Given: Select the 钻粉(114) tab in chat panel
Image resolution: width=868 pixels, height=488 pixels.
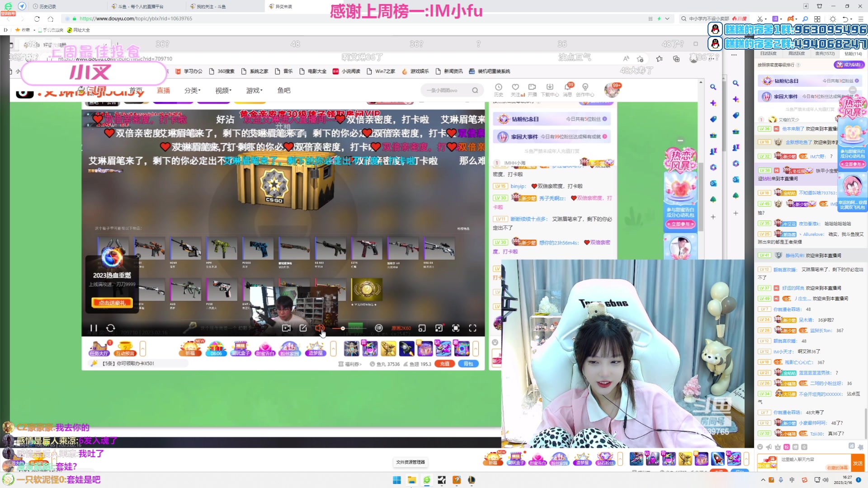Looking at the screenshot, I should coord(853,53).
